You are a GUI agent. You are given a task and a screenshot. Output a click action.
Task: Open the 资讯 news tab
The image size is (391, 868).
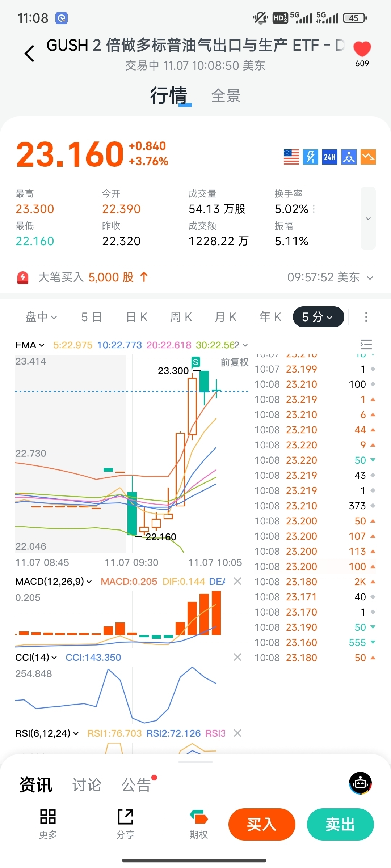pyautogui.click(x=36, y=784)
